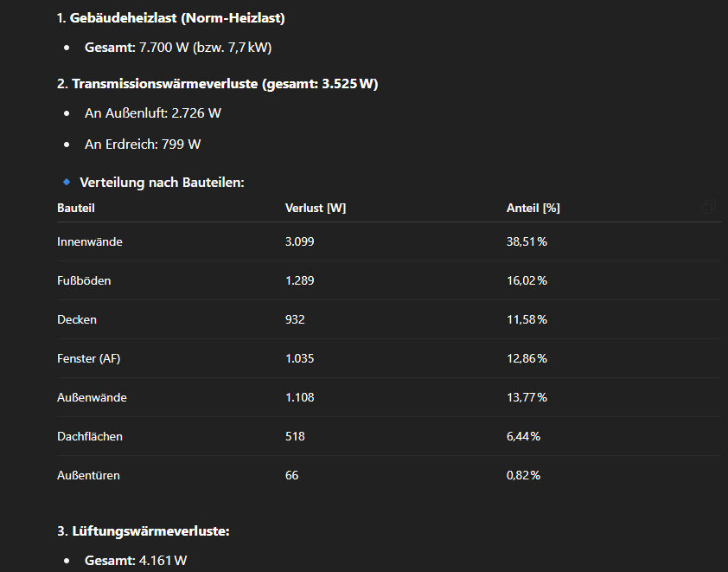Click the Verteilung nach Bauteilen subheading
Screen dimensions: 728x572
pos(162,183)
